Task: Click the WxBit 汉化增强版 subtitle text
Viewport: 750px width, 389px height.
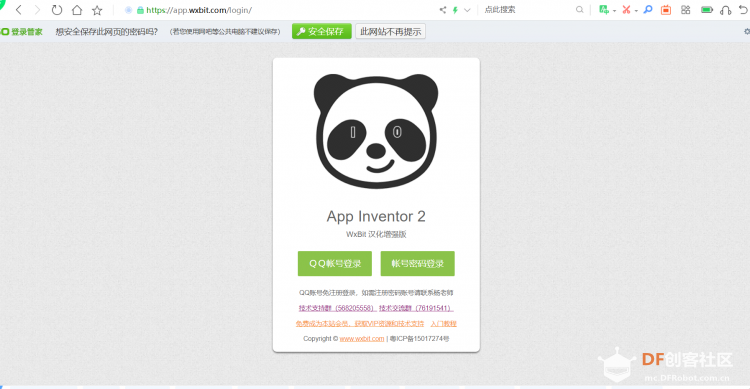Action: [376, 234]
